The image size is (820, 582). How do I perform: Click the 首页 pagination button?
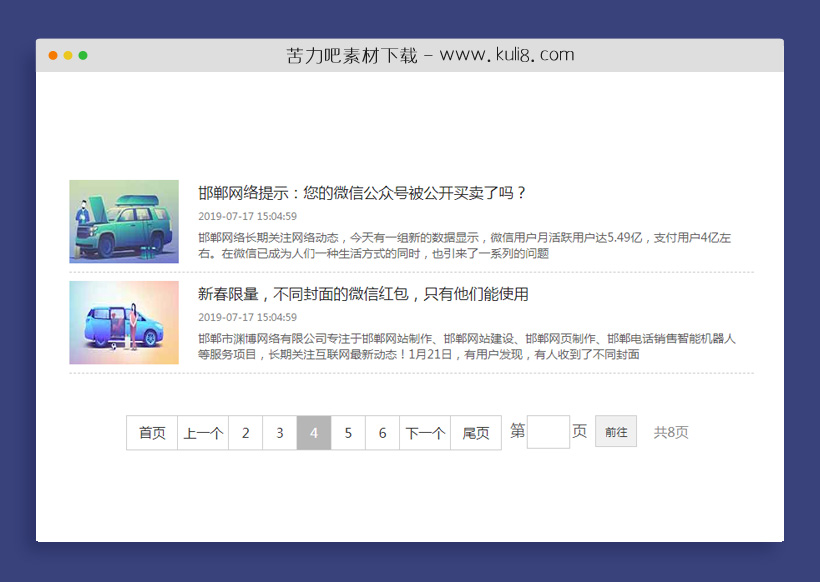click(151, 432)
